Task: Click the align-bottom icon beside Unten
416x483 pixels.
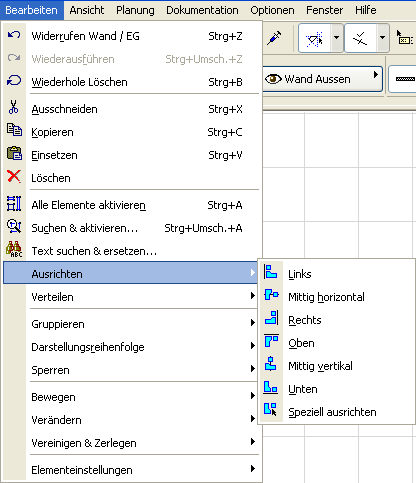Action: (x=271, y=387)
